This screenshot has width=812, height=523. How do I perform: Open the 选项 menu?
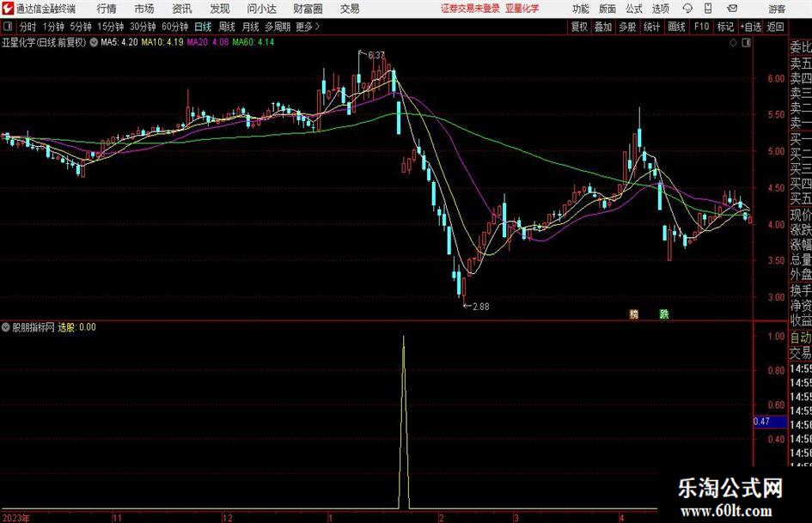coord(660,9)
